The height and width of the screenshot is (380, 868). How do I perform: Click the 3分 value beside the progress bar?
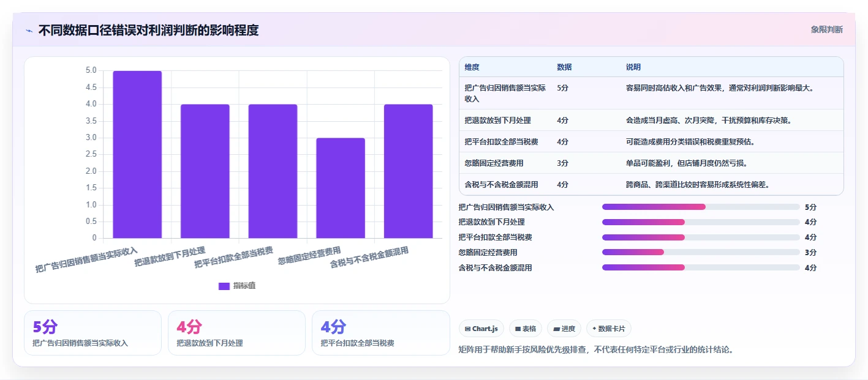(x=810, y=252)
